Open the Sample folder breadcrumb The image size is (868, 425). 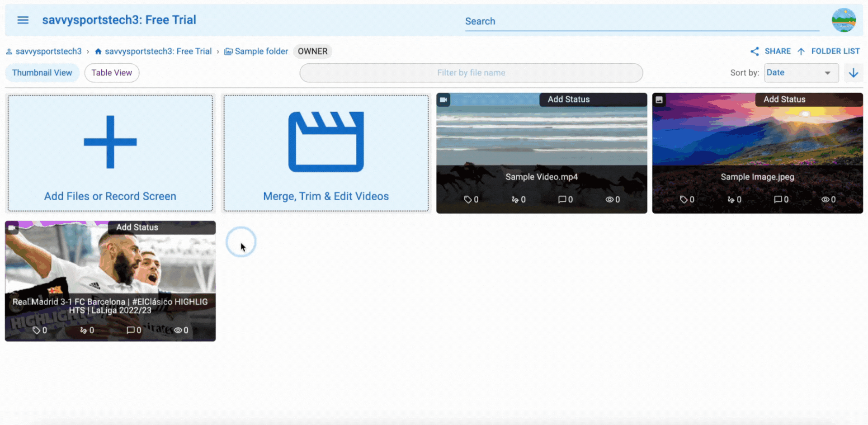point(256,52)
